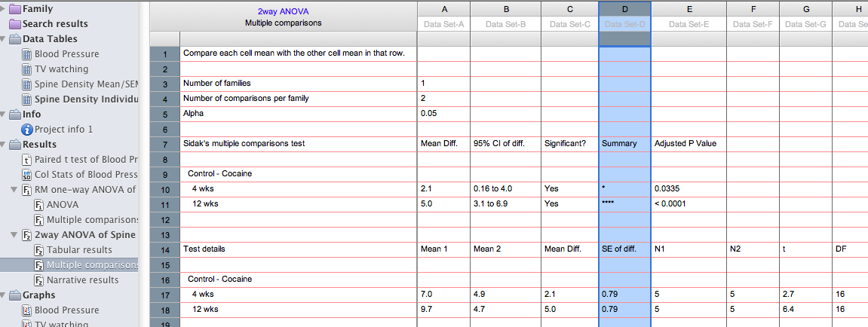868x327 pixels.
Task: Select the Paired t test result icon
Action: [x=27, y=160]
